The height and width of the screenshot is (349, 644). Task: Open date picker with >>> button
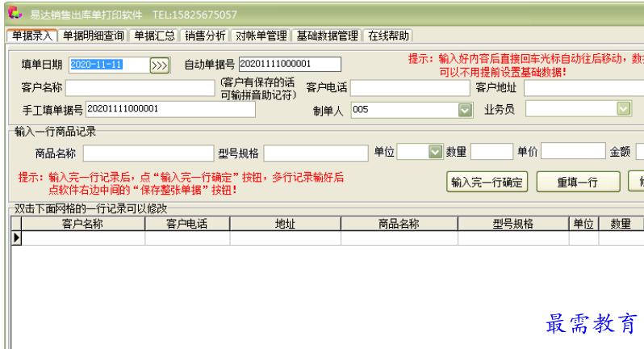pyautogui.click(x=159, y=65)
